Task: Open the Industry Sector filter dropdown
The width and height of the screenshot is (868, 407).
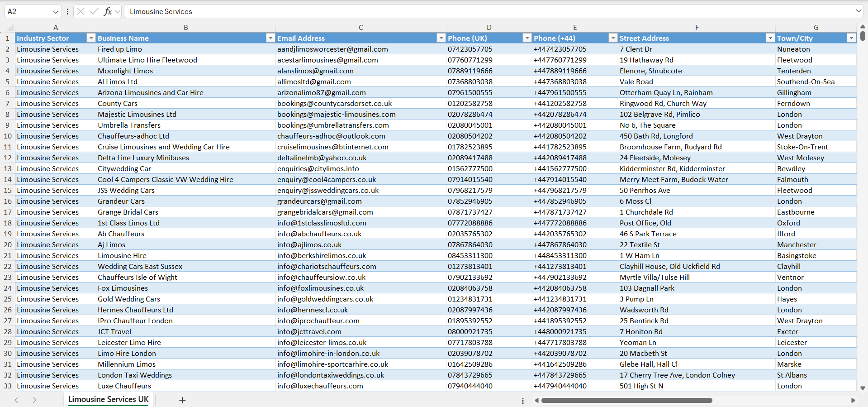Action: (x=91, y=38)
